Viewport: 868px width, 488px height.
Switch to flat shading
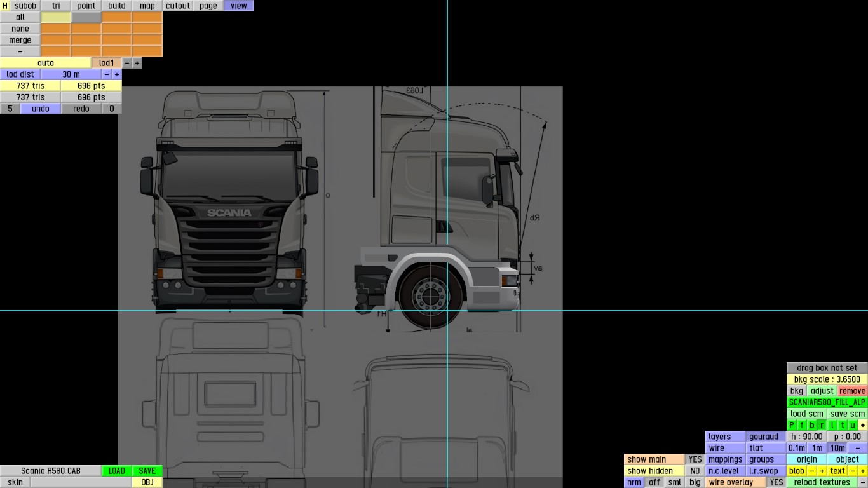coord(766,448)
